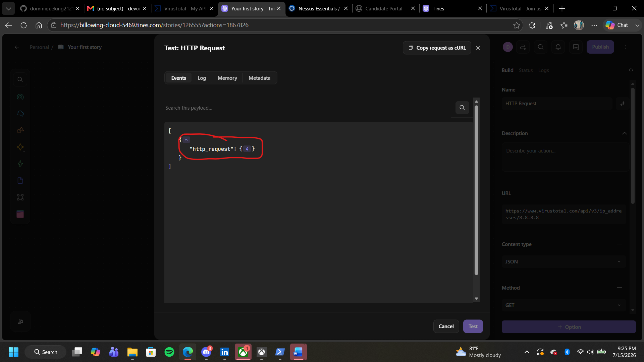Open the Status tab in side panel
Screen dimensions: 644x362
(526, 70)
